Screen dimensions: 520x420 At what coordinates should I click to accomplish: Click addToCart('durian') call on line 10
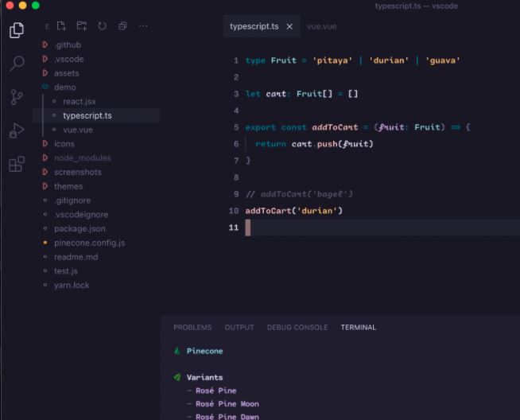coord(294,211)
